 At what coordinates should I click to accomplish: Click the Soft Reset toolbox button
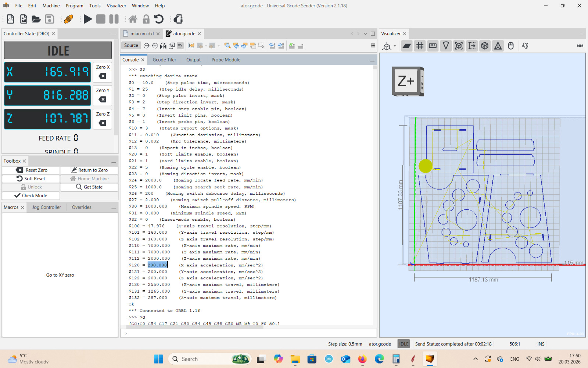[x=31, y=178]
